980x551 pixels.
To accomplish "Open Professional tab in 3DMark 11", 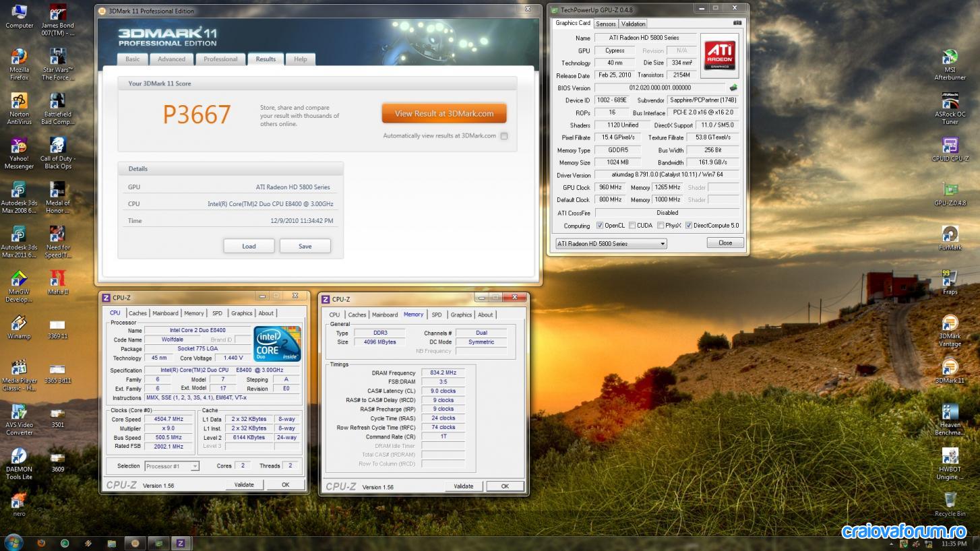I will 220,59.
